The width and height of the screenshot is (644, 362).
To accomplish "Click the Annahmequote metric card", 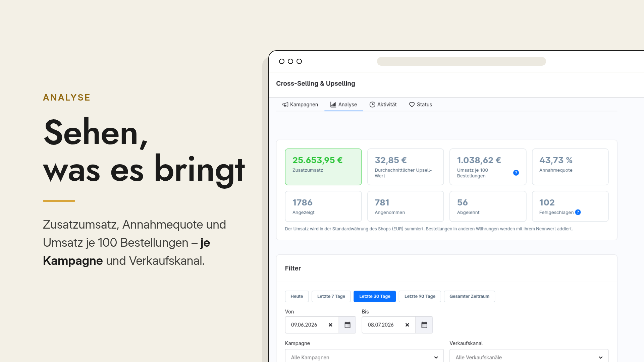I will tap(570, 167).
